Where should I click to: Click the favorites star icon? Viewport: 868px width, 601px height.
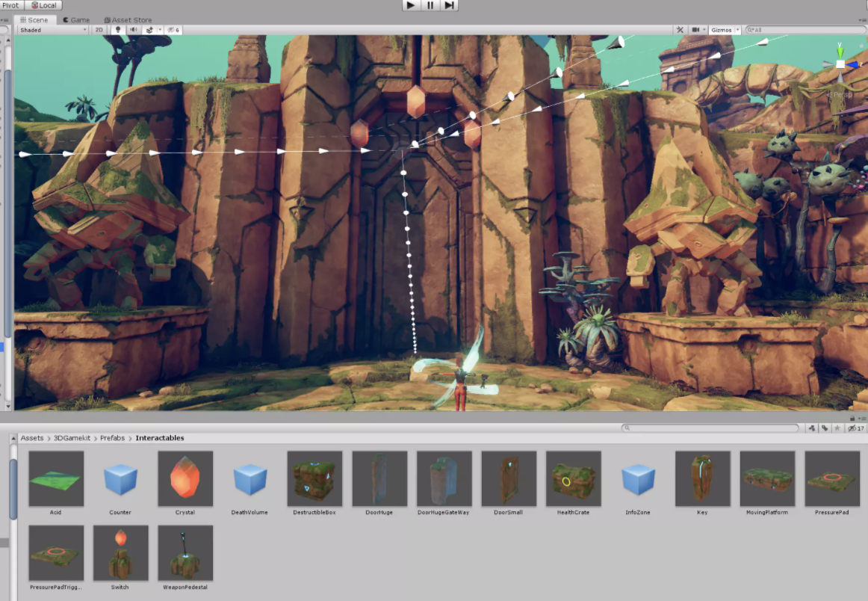[838, 428]
